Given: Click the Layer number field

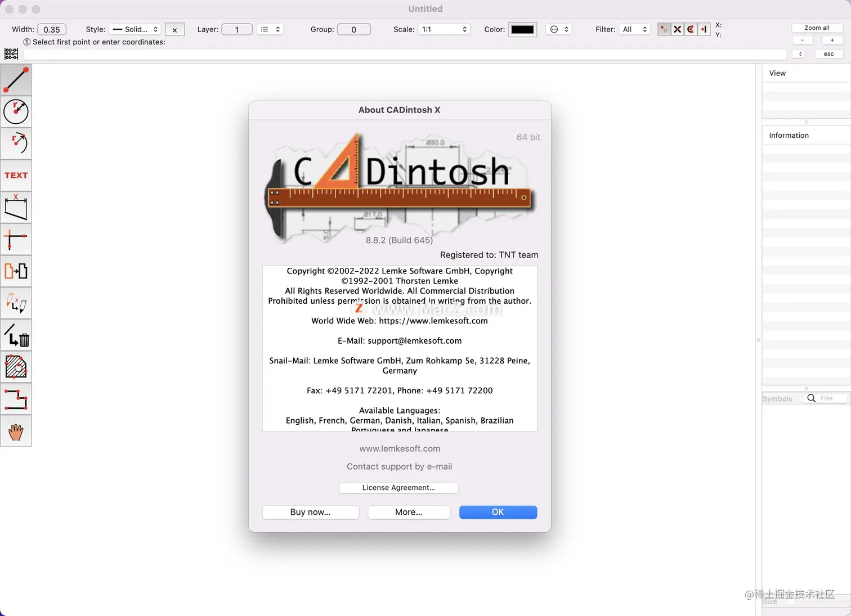Looking at the screenshot, I should 236,29.
